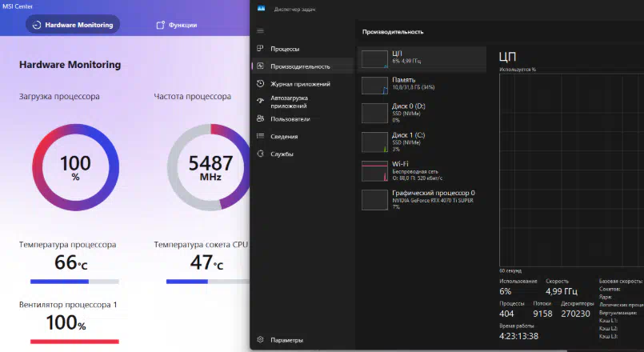Image resolution: width=644 pixels, height=352 pixels.
Task: Select the Диск 0 (D:) graph thumbnail
Action: (374, 113)
